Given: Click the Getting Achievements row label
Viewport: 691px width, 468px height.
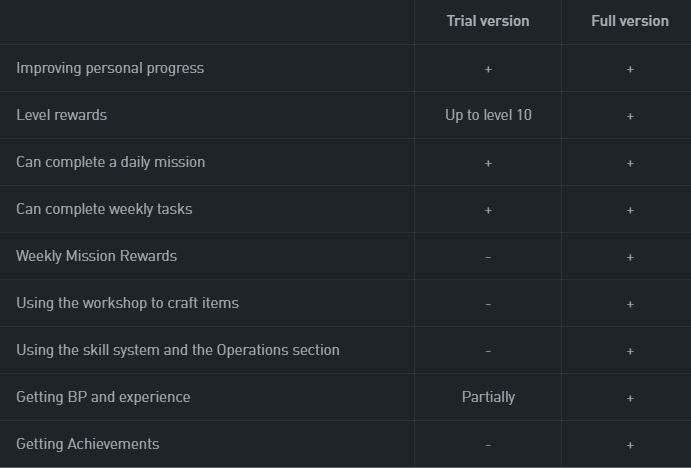Looking at the screenshot, I should pyautogui.click(x=88, y=444).
